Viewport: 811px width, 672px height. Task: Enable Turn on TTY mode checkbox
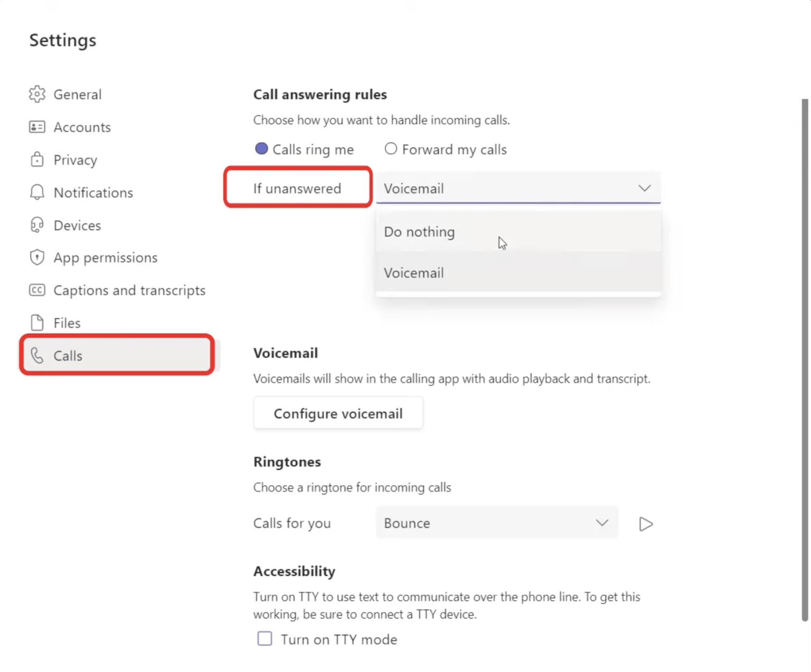point(264,638)
